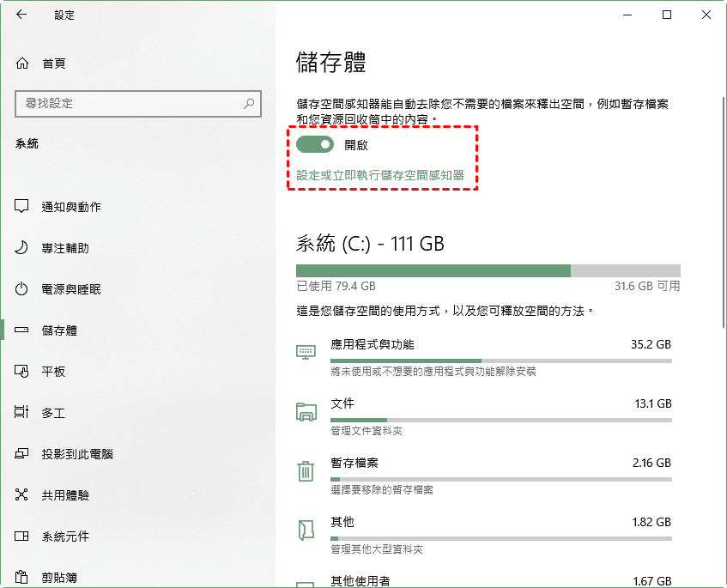Select 投影到此電腦 in sidebar
The width and height of the screenshot is (727, 588).
77,454
